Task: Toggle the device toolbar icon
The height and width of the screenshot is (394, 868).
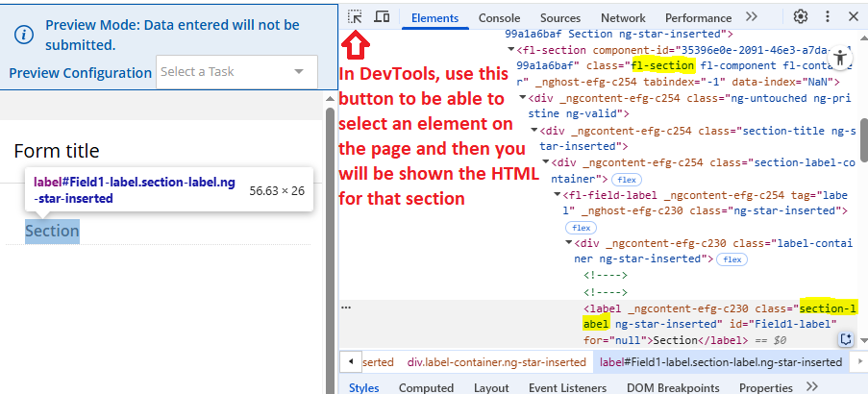Action: pyautogui.click(x=382, y=16)
